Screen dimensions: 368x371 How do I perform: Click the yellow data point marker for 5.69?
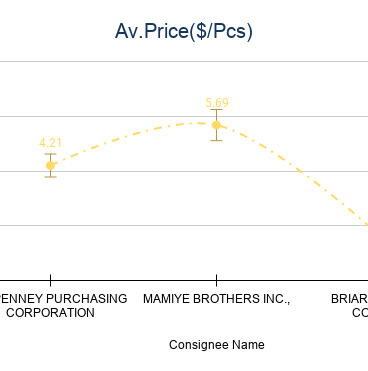216,125
